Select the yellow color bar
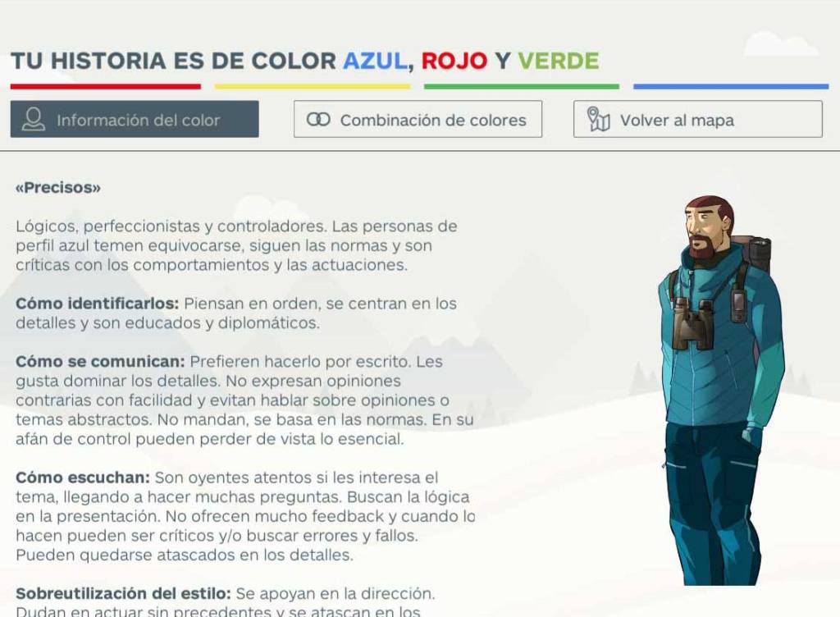 (313, 86)
